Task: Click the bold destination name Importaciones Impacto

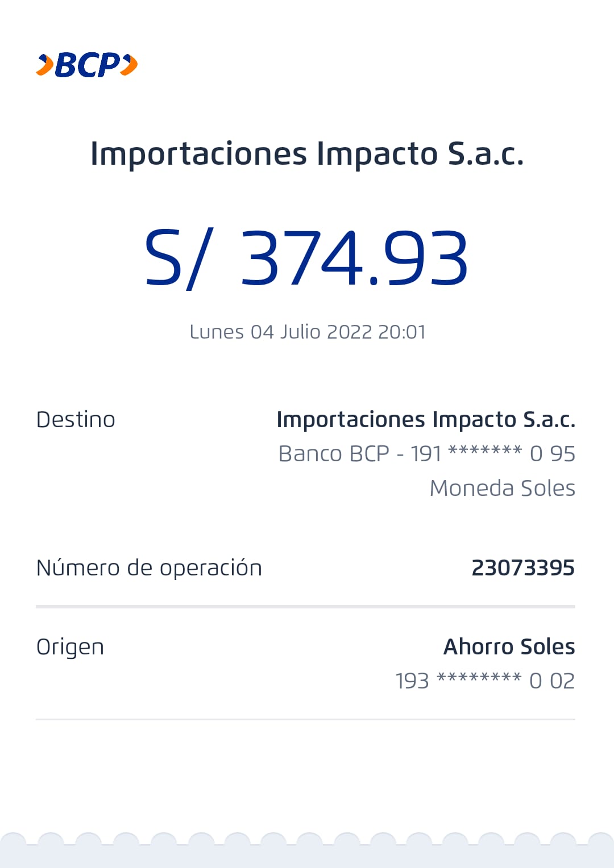Action: point(426,420)
